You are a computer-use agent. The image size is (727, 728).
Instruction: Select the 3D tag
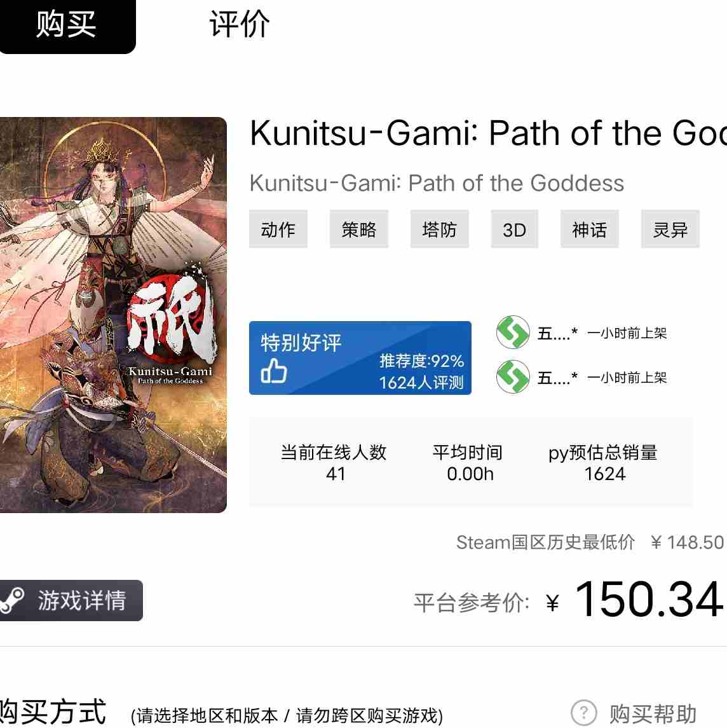pyautogui.click(x=515, y=229)
